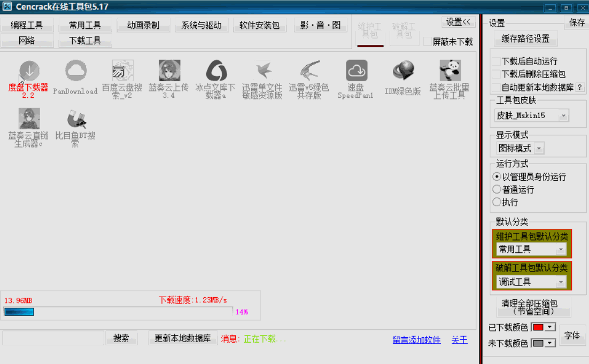This screenshot has height=364, width=589.
Task: Click the 14% progress percentage
Action: (x=242, y=312)
